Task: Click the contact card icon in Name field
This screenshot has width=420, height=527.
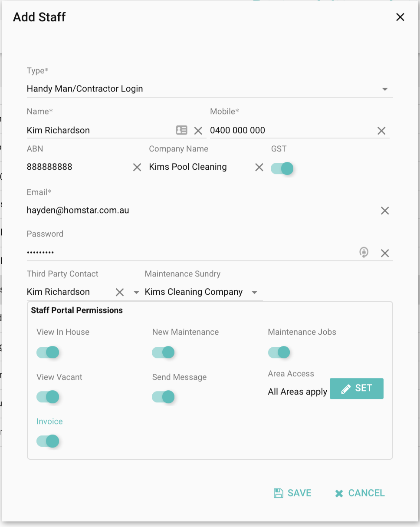Action: 181,130
